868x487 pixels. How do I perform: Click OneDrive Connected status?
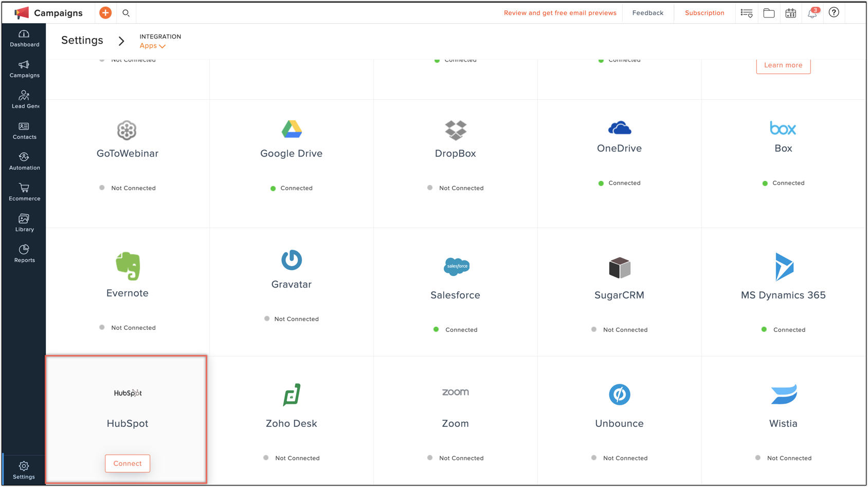(x=620, y=183)
